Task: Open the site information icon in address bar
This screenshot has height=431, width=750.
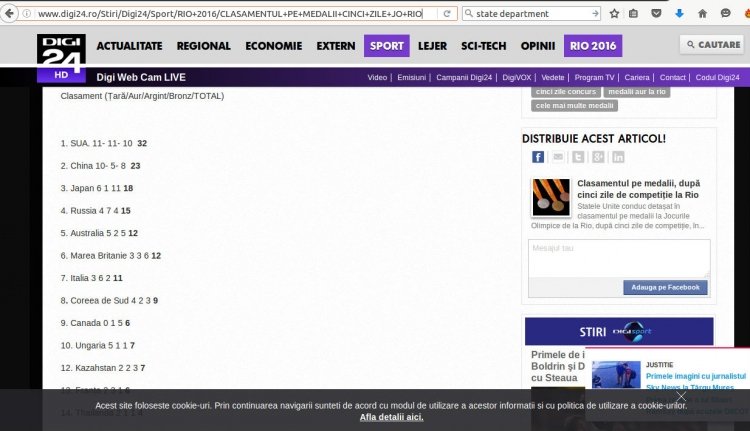Action: [x=27, y=13]
